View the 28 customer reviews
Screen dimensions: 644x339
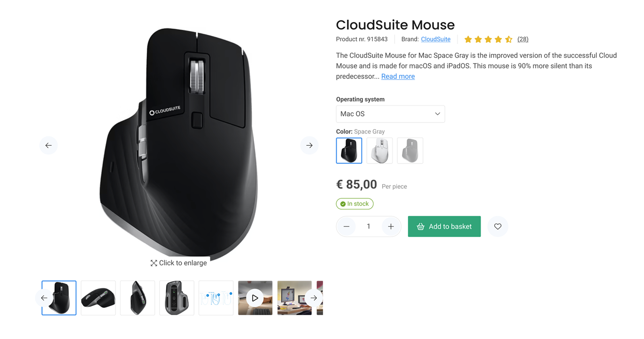click(523, 39)
